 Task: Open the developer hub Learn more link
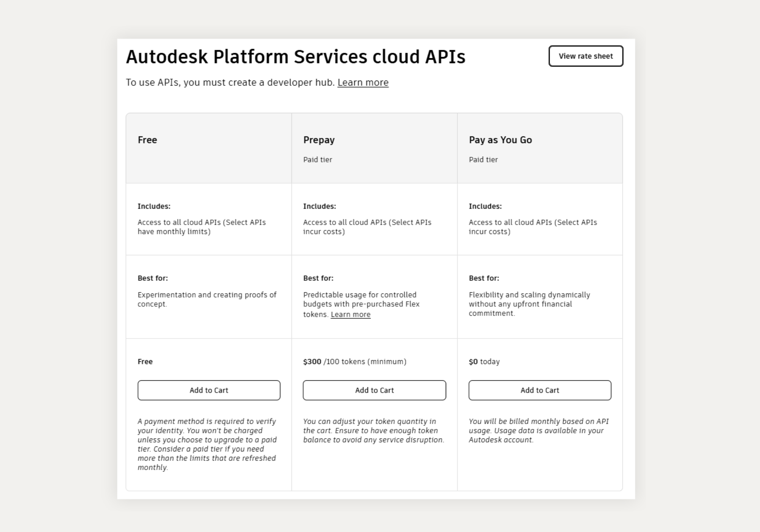point(363,82)
